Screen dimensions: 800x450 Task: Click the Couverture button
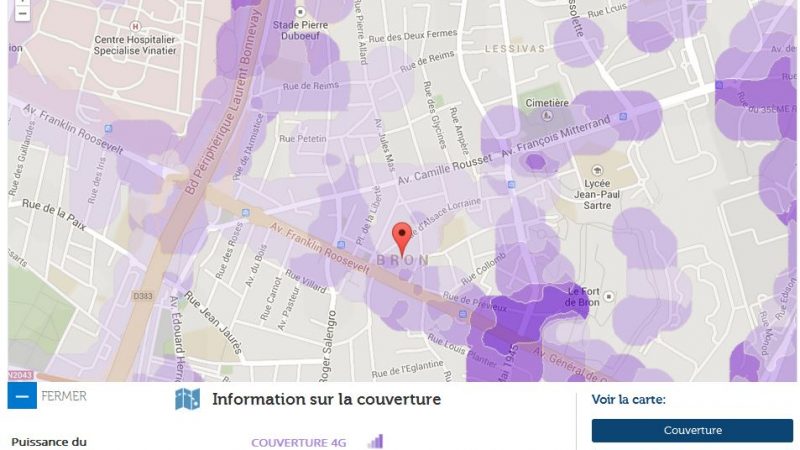point(692,430)
